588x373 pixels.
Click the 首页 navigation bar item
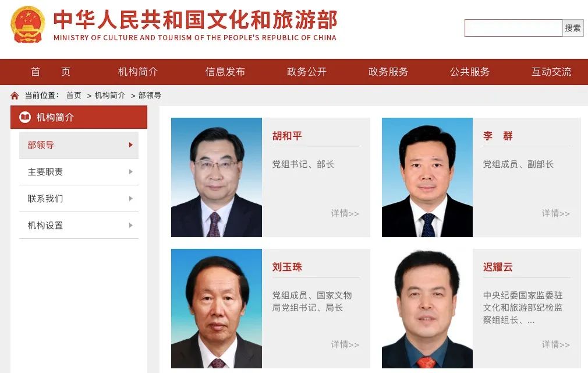tap(50, 72)
